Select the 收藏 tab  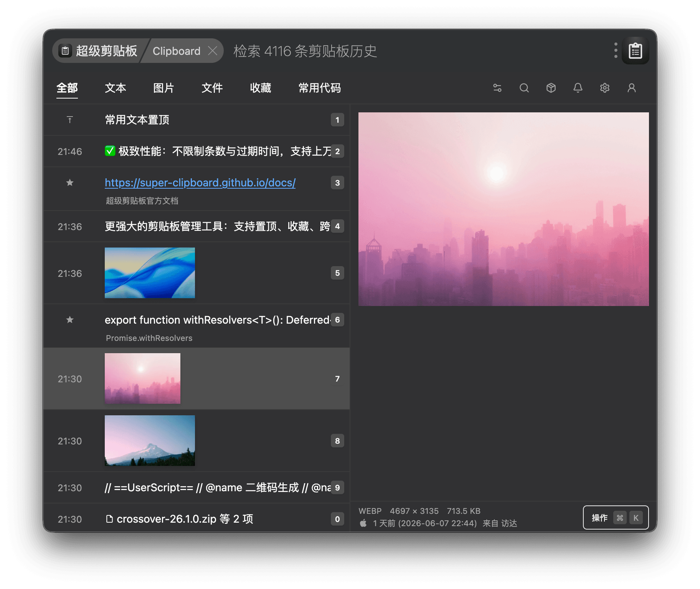[x=261, y=88]
